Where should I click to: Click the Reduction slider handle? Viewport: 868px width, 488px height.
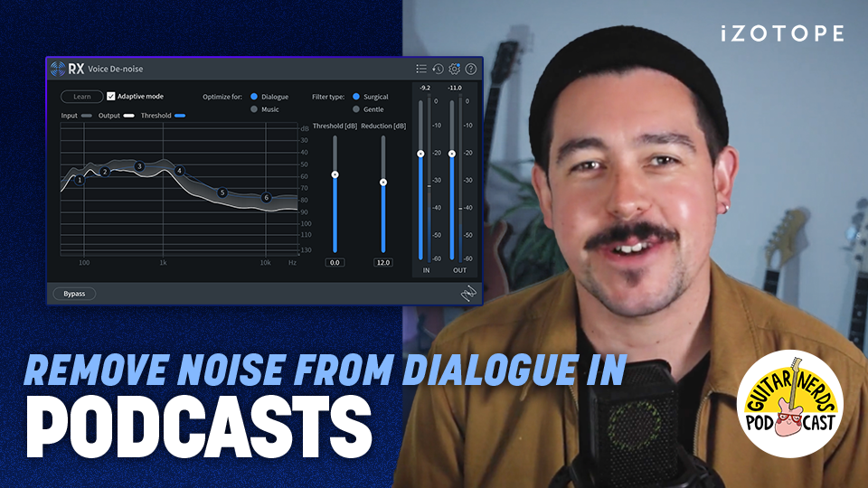click(x=383, y=182)
